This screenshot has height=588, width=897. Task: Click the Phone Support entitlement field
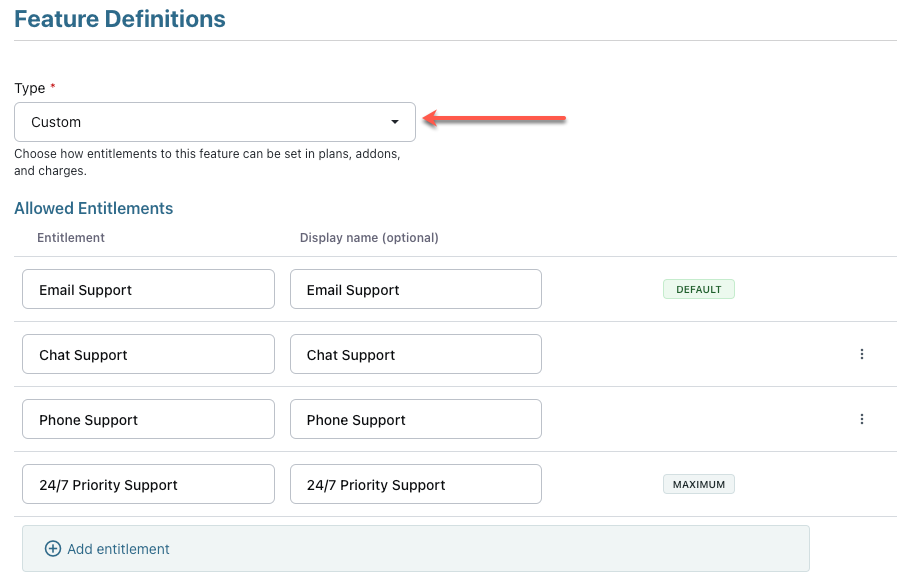pyautogui.click(x=148, y=419)
